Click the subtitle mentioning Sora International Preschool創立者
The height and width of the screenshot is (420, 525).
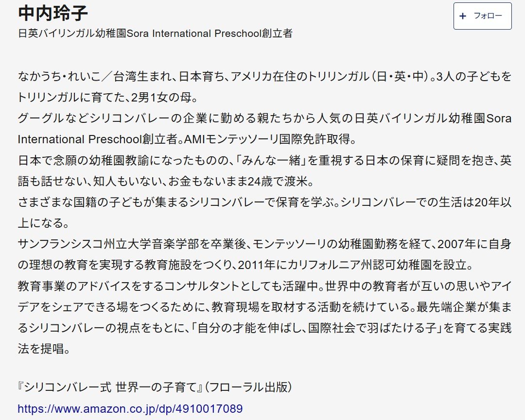155,34
